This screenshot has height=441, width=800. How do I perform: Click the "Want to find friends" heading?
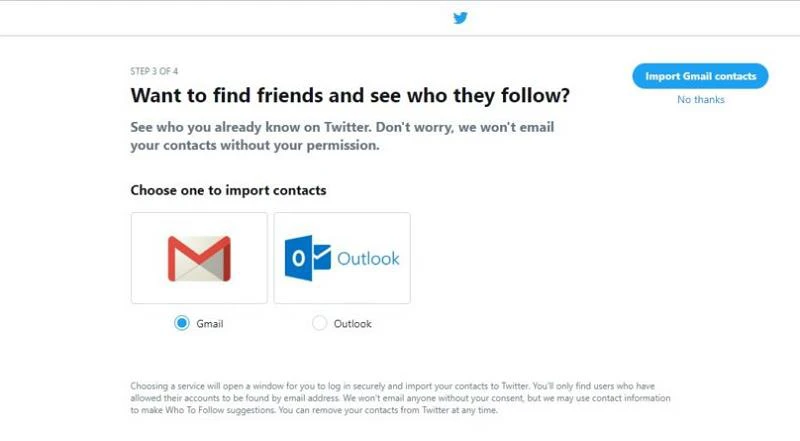point(350,96)
